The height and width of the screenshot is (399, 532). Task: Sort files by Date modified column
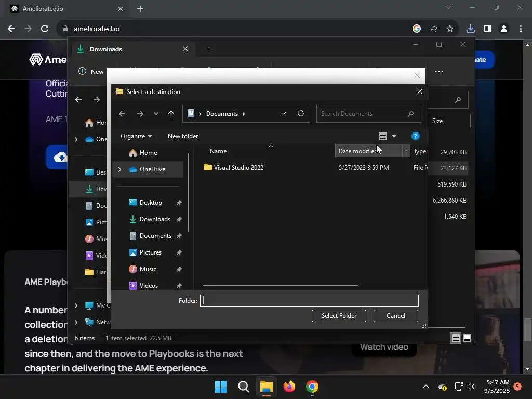coord(368,151)
